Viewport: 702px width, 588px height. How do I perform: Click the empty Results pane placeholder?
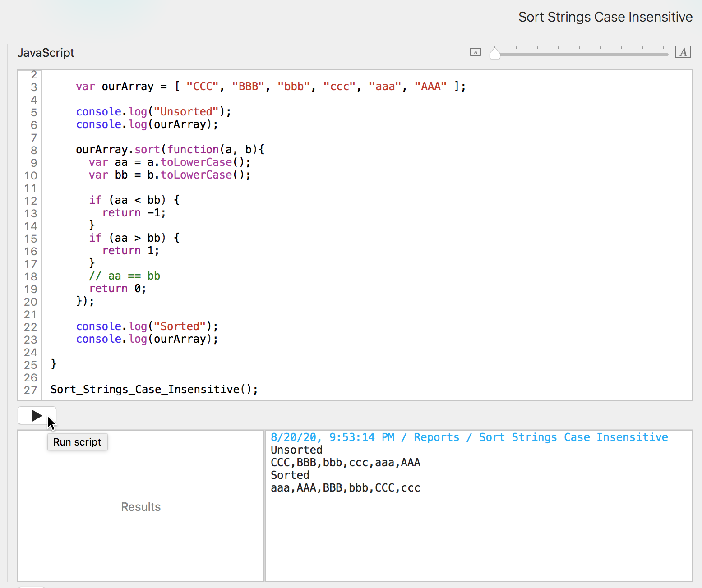(141, 507)
